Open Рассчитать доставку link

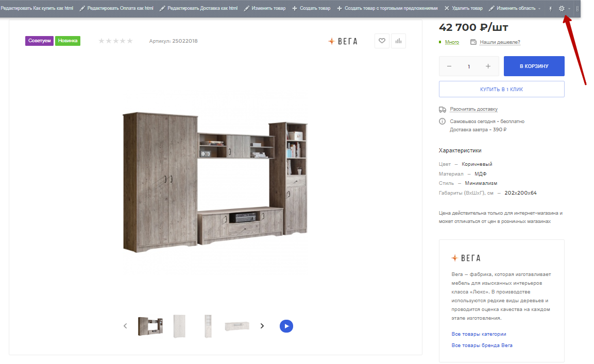(x=474, y=109)
